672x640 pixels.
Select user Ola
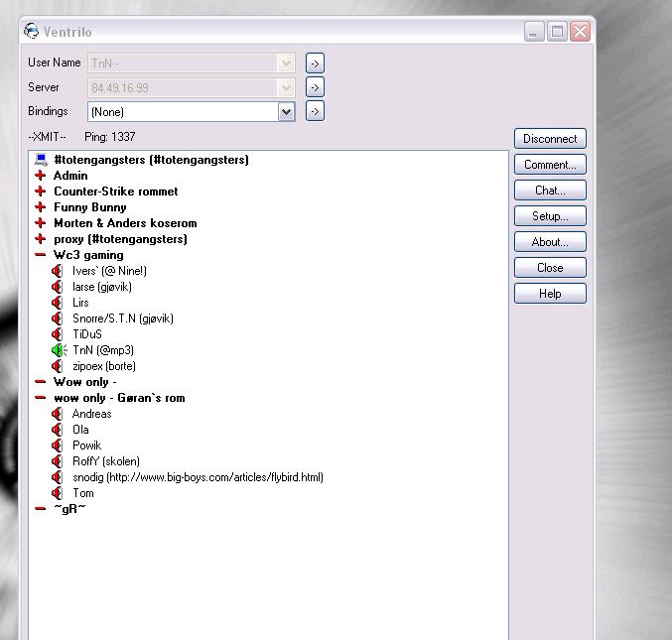pos(80,430)
